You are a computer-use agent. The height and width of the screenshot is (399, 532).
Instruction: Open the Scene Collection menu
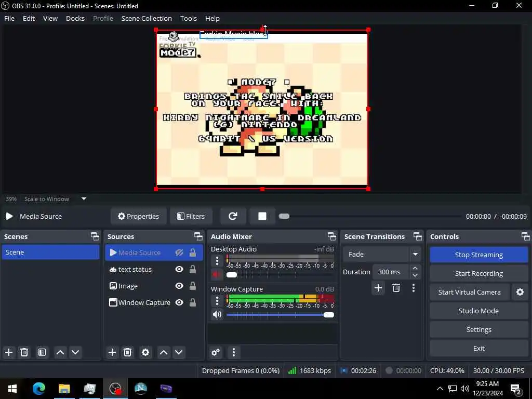tap(147, 18)
